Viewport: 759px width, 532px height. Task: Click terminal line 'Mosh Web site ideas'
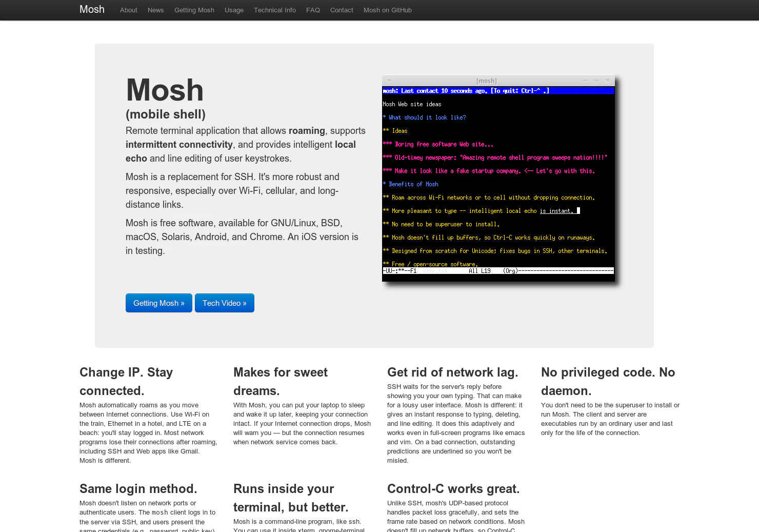pyautogui.click(x=412, y=104)
